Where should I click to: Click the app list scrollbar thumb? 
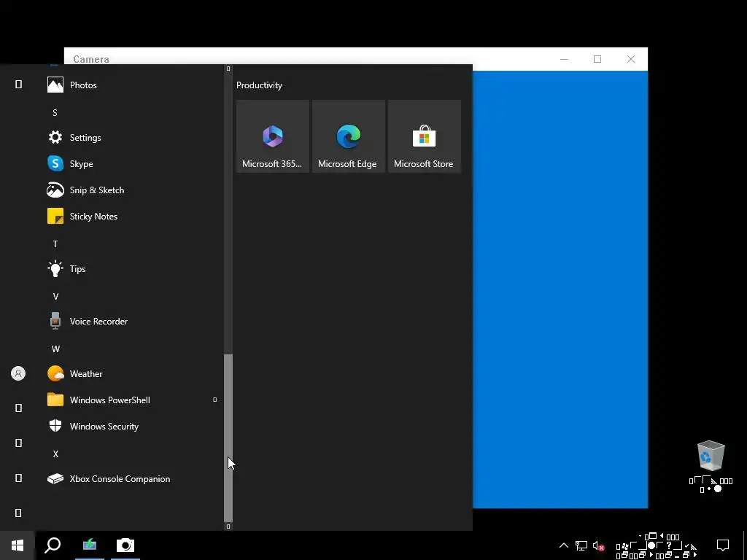(228, 438)
